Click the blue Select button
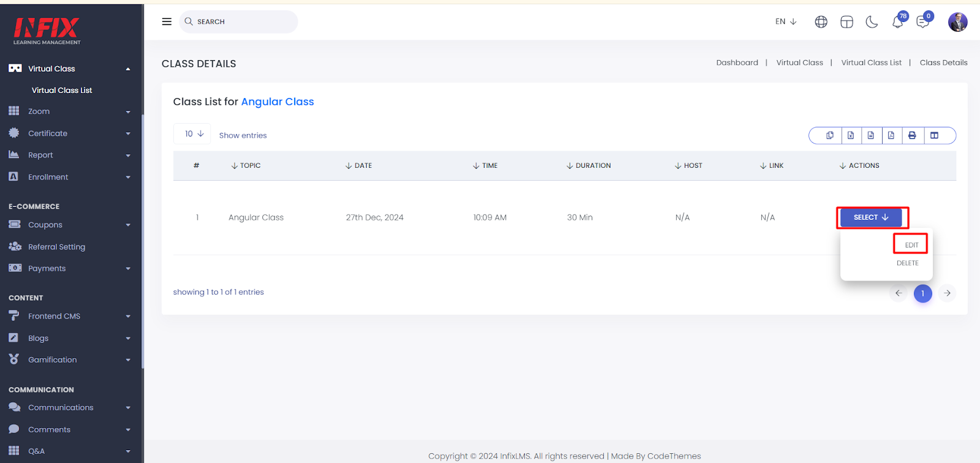Viewport: 980px width, 463px height. click(x=871, y=217)
